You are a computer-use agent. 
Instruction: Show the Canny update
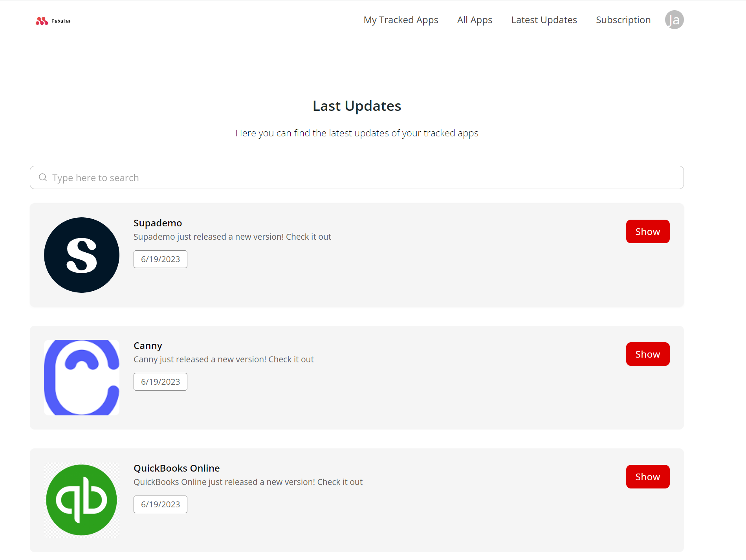point(648,354)
